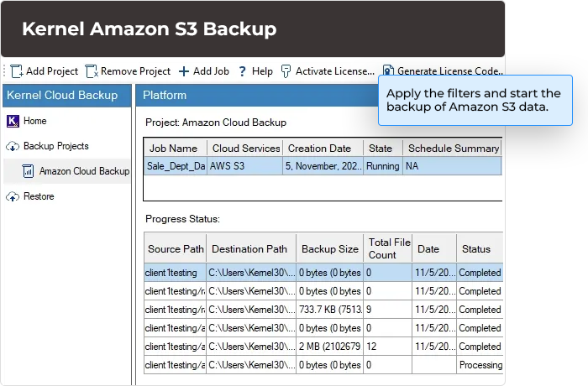Viewport: 588px width, 386px height.
Task: Click the Generate License Code icon
Action: pos(388,70)
